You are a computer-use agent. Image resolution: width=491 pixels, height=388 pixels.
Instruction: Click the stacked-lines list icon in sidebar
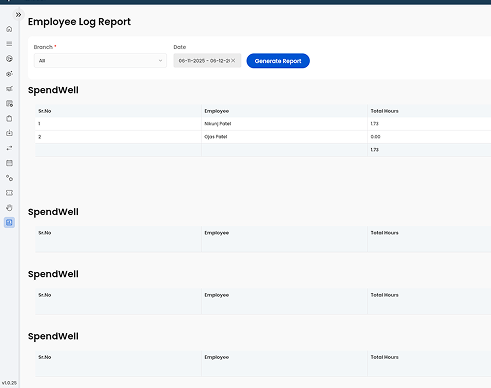(x=9, y=44)
